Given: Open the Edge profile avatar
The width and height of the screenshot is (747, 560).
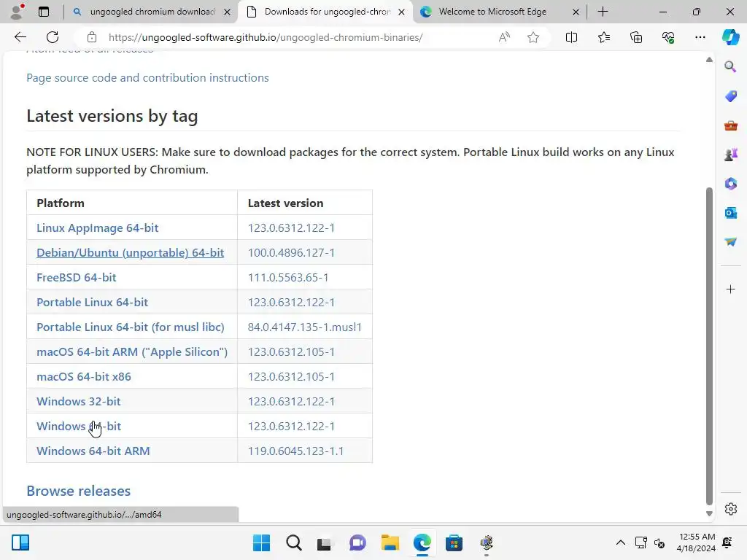Looking at the screenshot, I should (x=18, y=12).
